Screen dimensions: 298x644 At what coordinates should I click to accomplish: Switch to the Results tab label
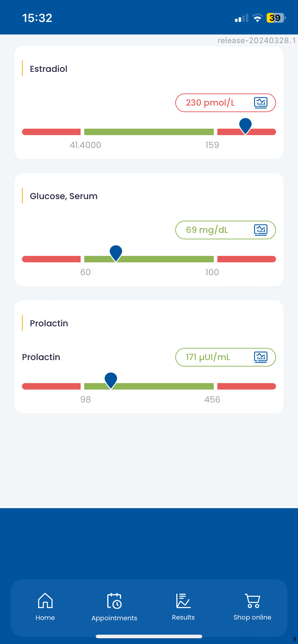click(184, 617)
